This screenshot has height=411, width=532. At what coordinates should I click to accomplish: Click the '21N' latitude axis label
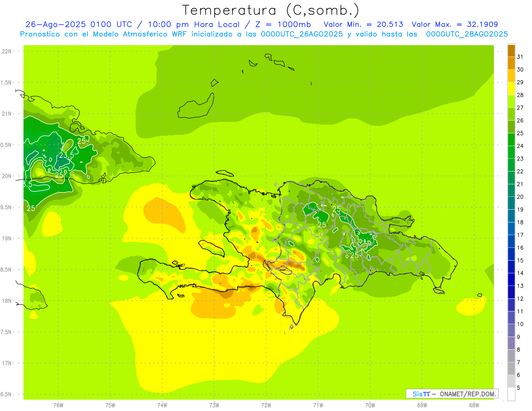pos(8,114)
